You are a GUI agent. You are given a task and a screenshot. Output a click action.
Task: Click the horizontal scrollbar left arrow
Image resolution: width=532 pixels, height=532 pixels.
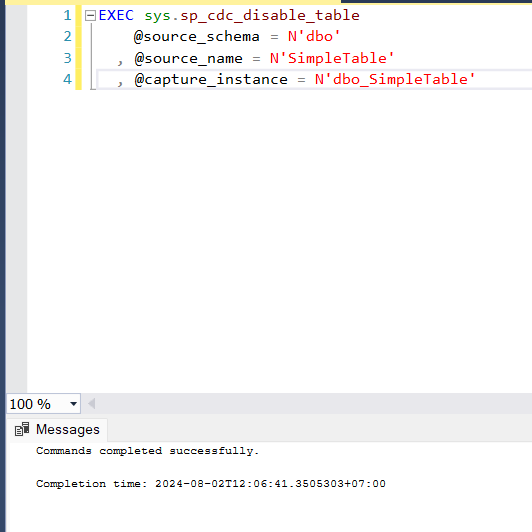(91, 404)
